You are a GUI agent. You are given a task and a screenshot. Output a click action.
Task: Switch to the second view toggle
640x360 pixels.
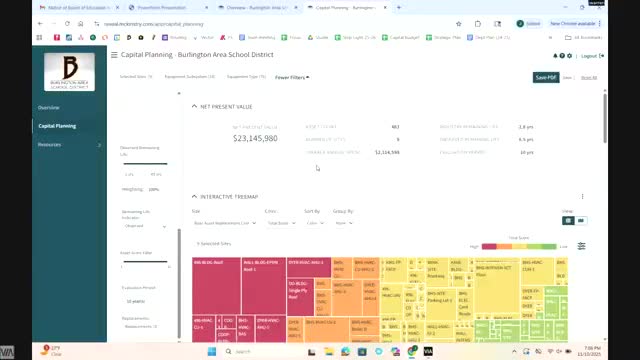coord(580,221)
